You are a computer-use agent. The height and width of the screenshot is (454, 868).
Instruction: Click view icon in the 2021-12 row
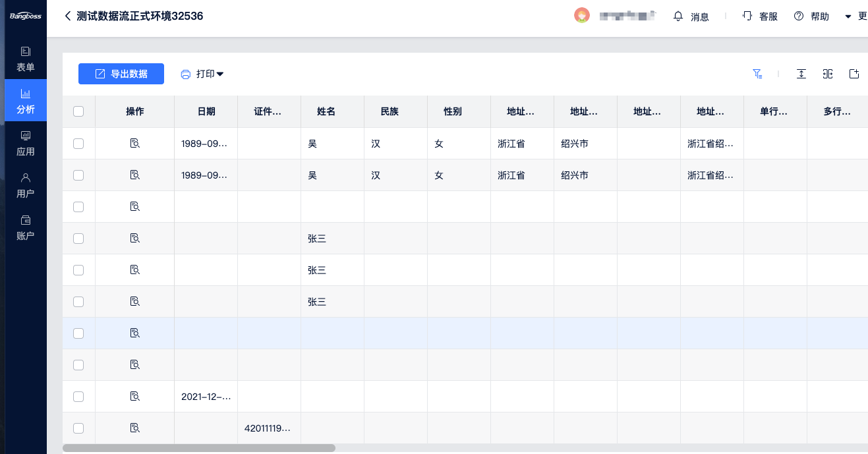(x=135, y=396)
